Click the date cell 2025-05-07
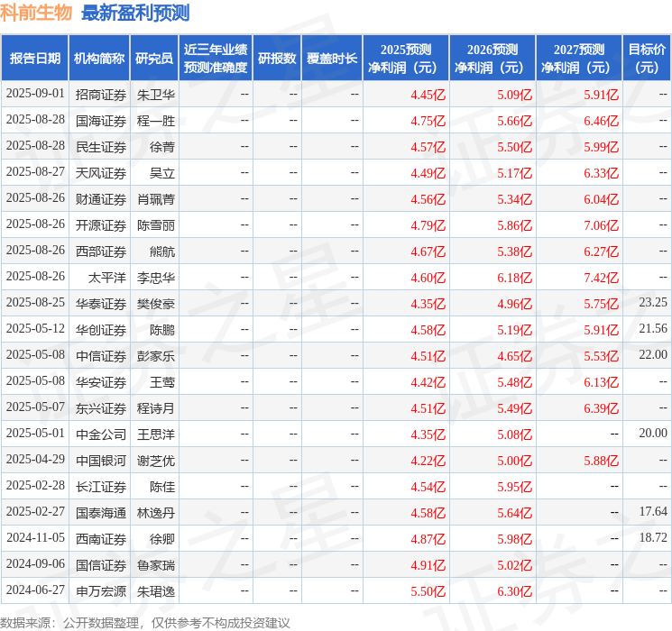This screenshot has height=631, width=672. (x=35, y=407)
